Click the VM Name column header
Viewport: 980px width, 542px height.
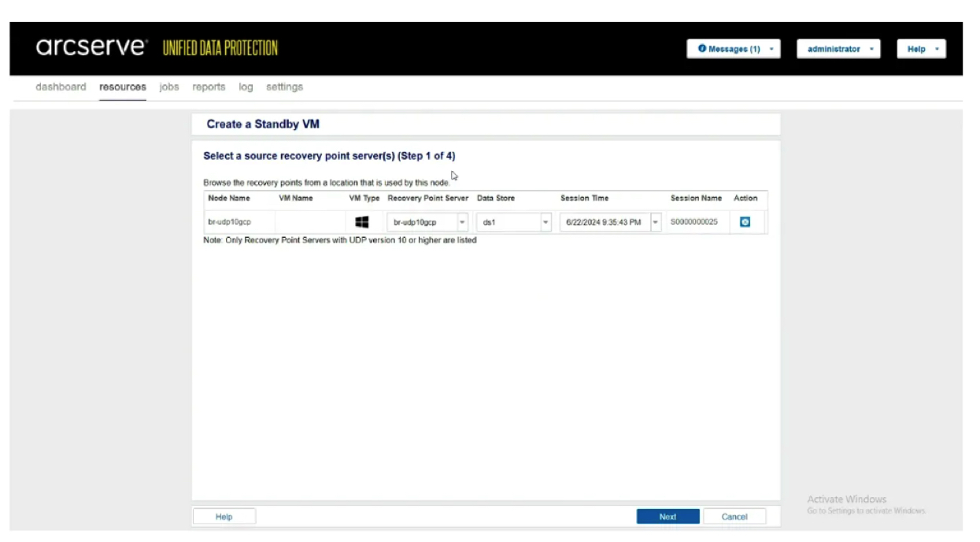pos(296,199)
